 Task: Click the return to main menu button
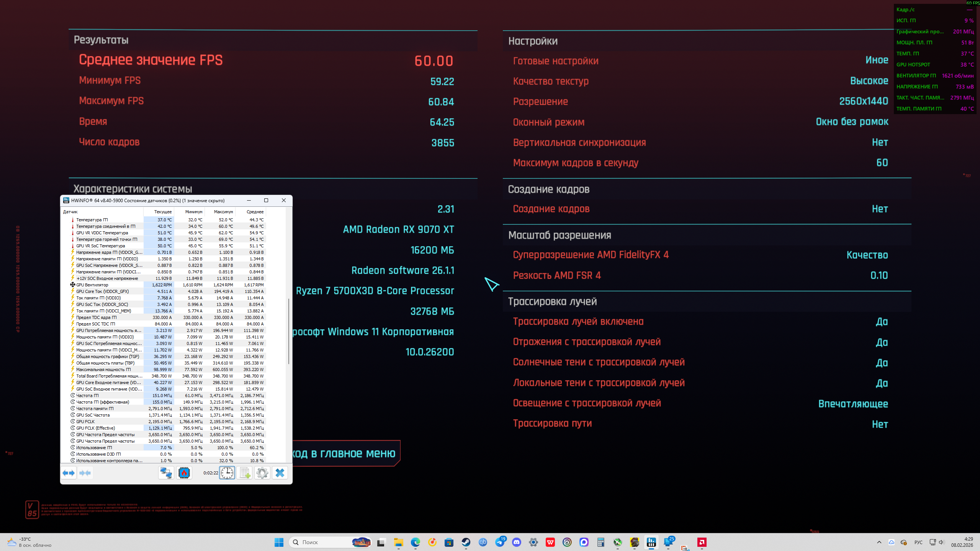pyautogui.click(x=345, y=453)
